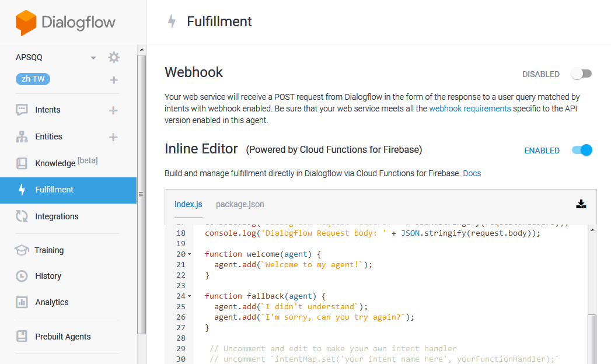Screen dimensions: 611x364
Task: Place cursor in code line 21
Action: click(293, 265)
